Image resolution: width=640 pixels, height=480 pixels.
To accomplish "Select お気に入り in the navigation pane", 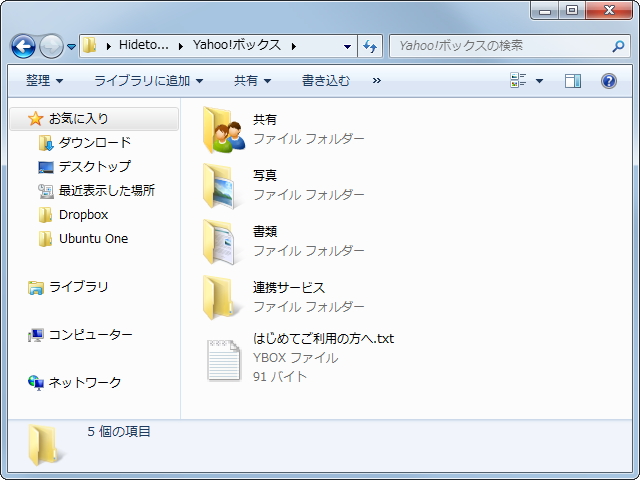I will coord(94,119).
